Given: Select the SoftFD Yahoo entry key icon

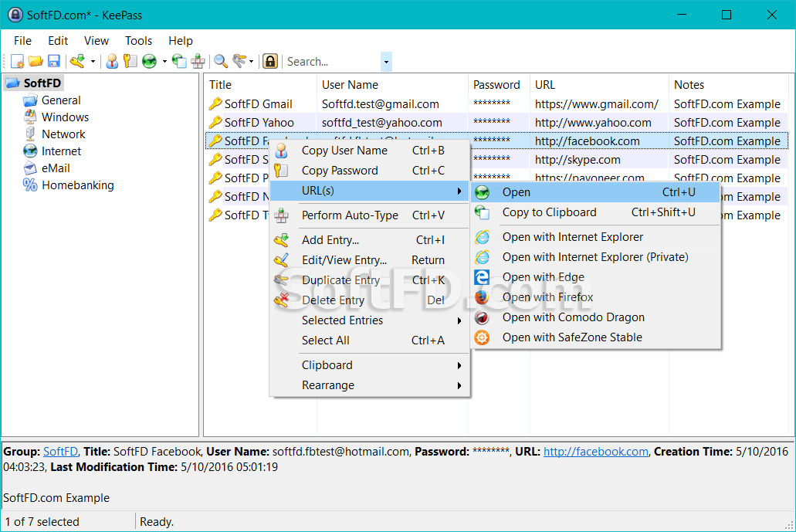Looking at the screenshot, I should click(215, 122).
